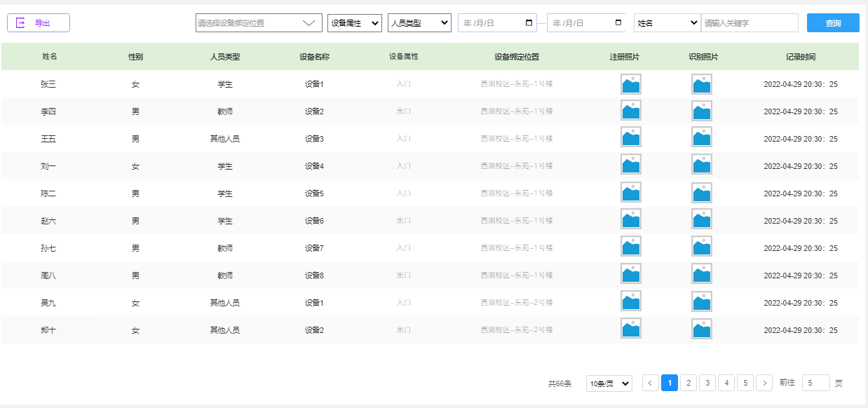The width and height of the screenshot is (868, 408).
Task: Go to next page arrow
Action: click(x=764, y=383)
